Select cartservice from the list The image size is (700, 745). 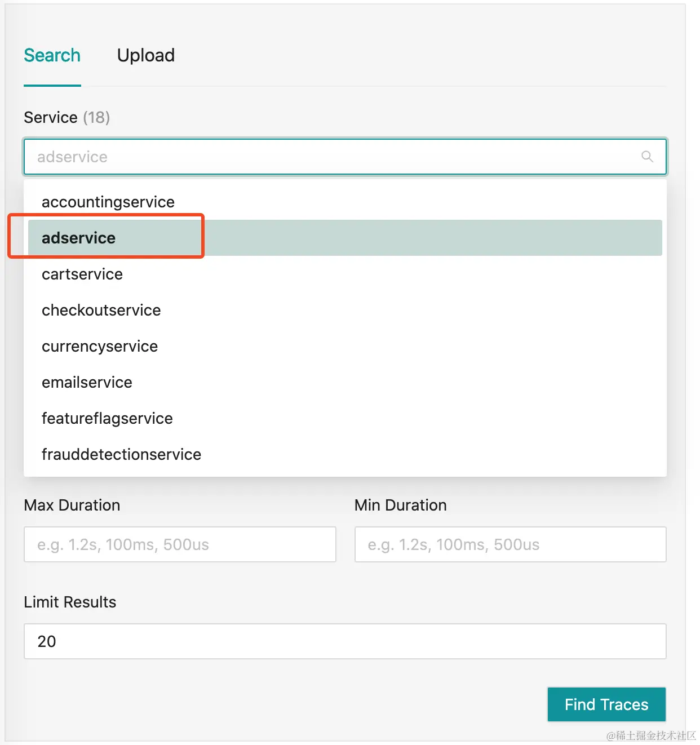(82, 274)
